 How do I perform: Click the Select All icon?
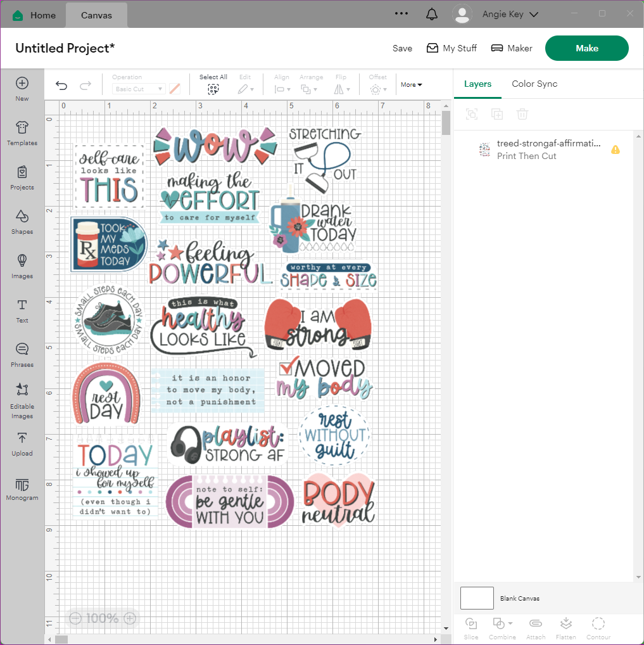(213, 89)
